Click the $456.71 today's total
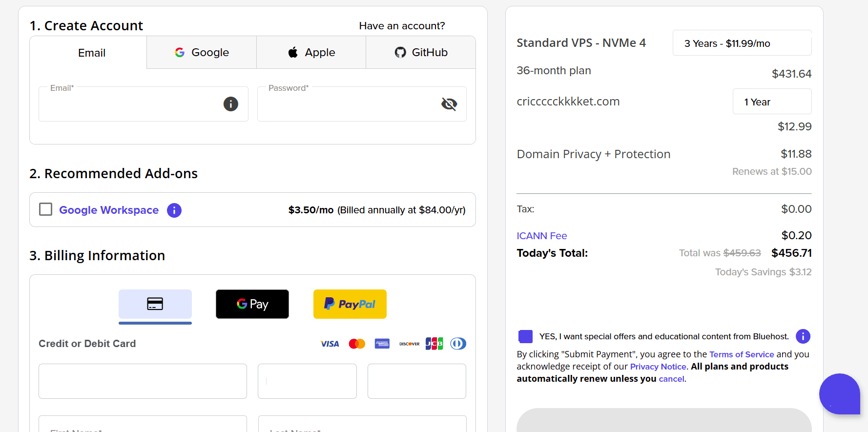Image resolution: width=868 pixels, height=432 pixels. [x=791, y=253]
